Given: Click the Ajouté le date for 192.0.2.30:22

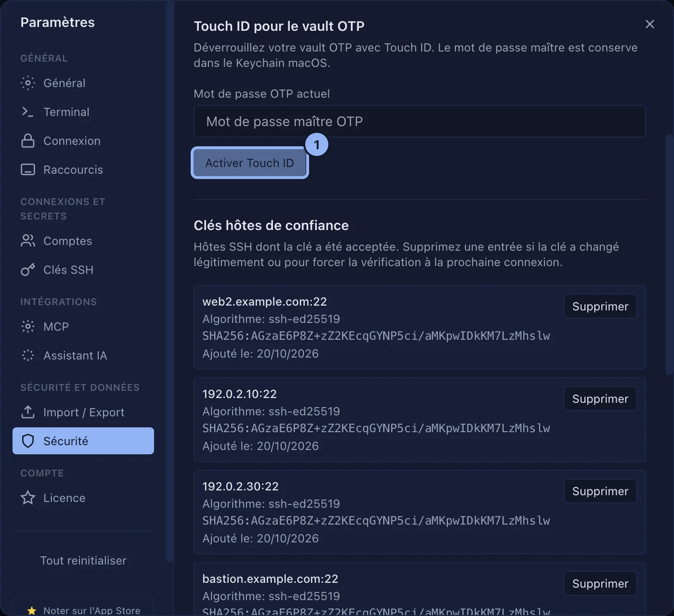Looking at the screenshot, I should coord(260,538).
